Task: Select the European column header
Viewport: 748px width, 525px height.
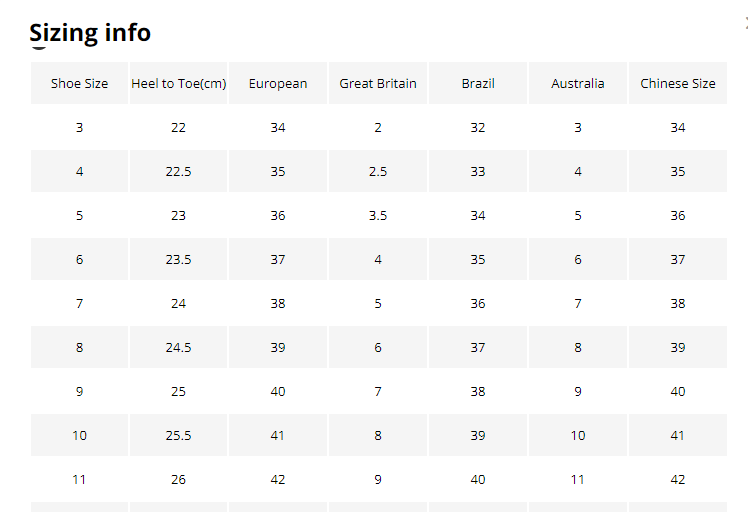Action: coord(278,84)
